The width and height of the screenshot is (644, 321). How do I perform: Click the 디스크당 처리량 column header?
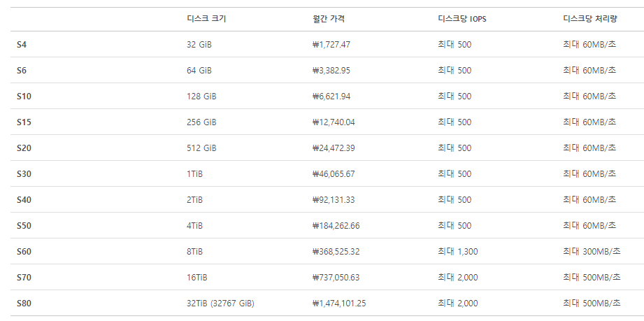click(589, 19)
